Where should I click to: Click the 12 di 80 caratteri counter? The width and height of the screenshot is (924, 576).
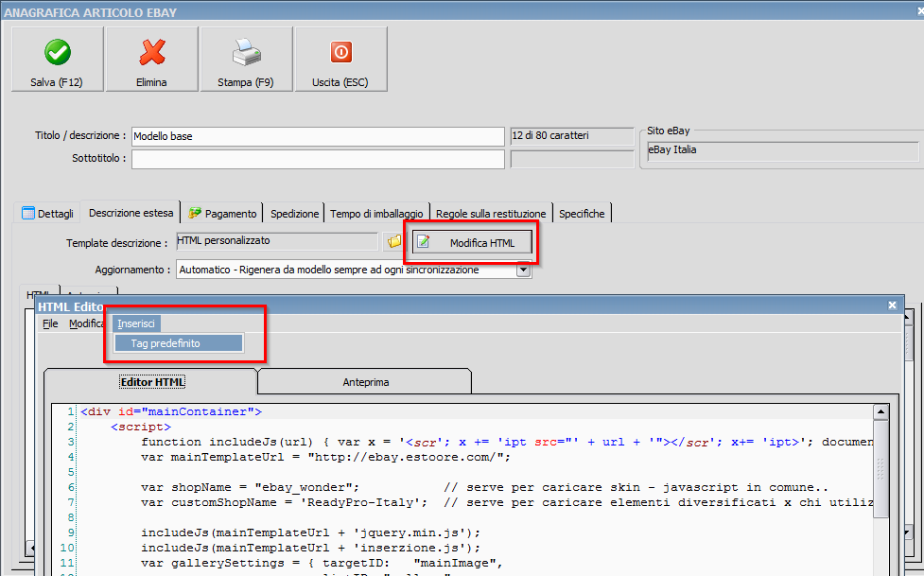(571, 135)
